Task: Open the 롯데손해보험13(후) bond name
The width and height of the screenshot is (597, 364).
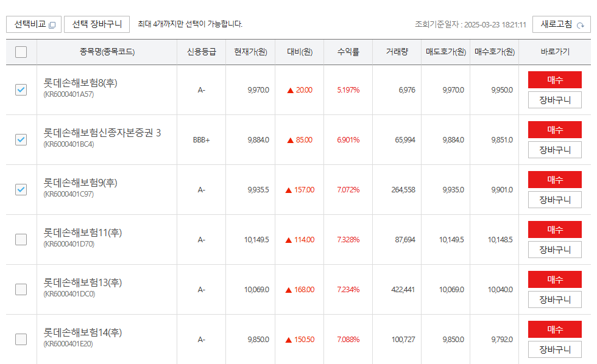Action: click(x=83, y=282)
